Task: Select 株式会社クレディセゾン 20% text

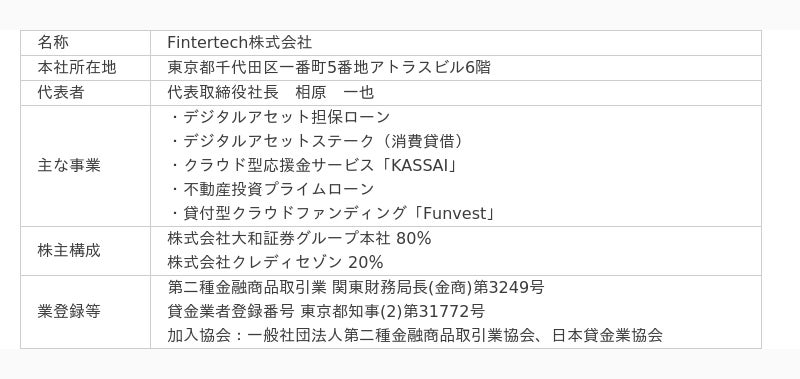Action: pos(275,262)
